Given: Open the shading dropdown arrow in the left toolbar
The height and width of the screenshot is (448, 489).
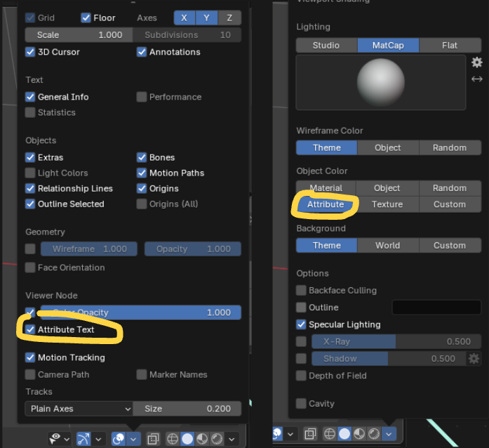Looking at the screenshot, I should click(x=232, y=440).
